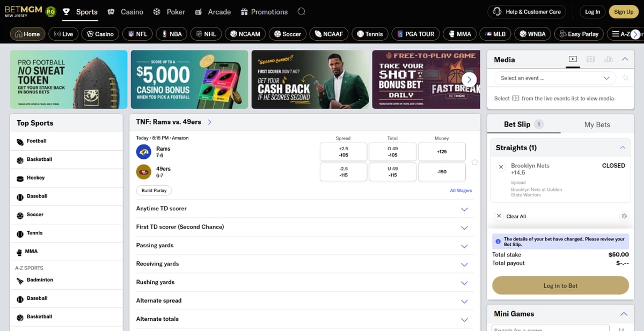Open the WNBA section pill
This screenshot has height=331, width=644.
(x=532, y=34)
